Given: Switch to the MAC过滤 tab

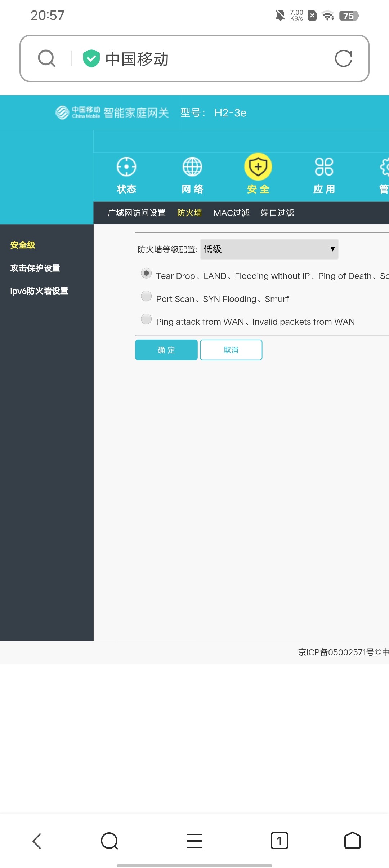Looking at the screenshot, I should [x=231, y=213].
